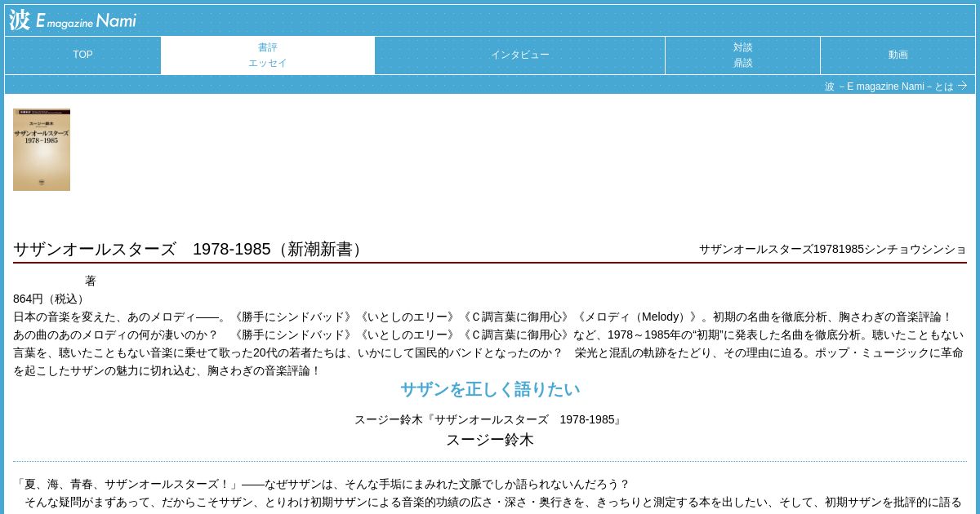Open the 対談 鼎談 tab
This screenshot has width=980, height=514.
point(742,55)
